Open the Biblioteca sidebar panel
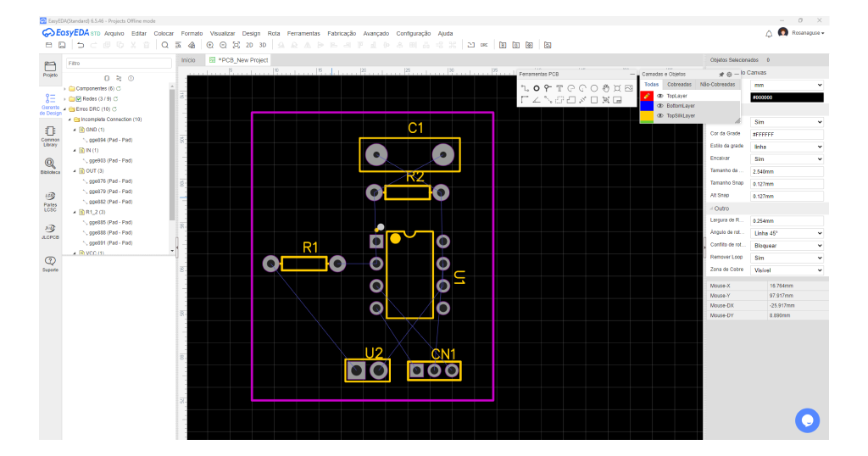 coord(50,166)
